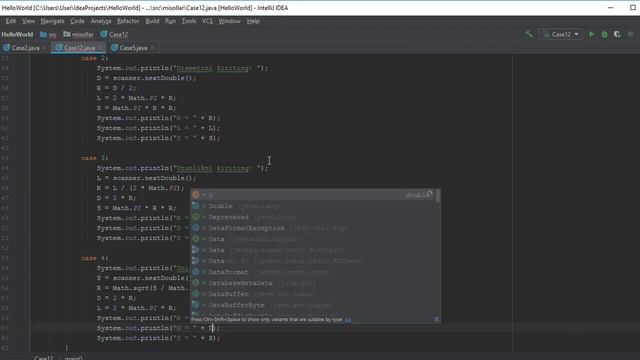Click the Stop icon in run toolbar

tap(631, 34)
